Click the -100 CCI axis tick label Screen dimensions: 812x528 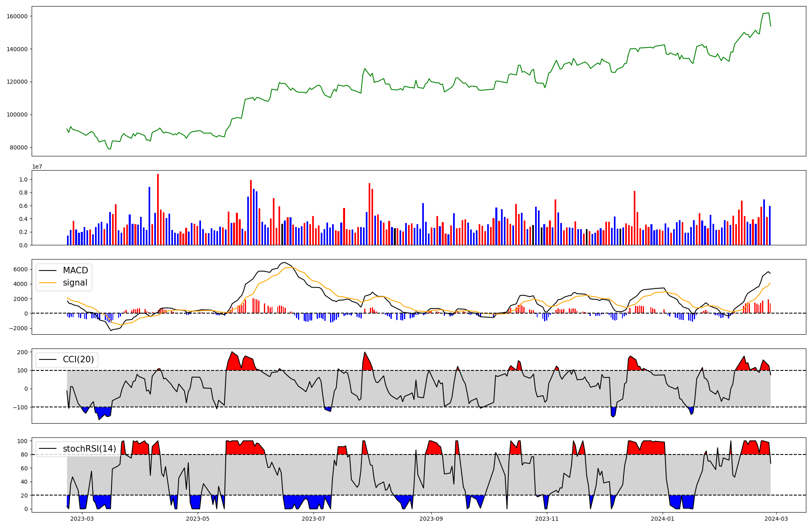(21, 407)
